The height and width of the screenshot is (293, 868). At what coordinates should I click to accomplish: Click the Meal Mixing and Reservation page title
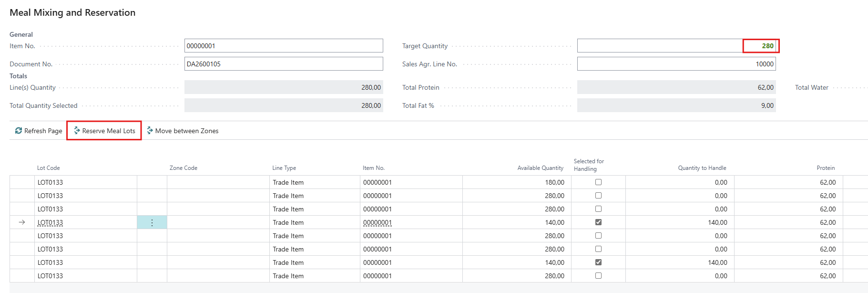[x=72, y=12]
